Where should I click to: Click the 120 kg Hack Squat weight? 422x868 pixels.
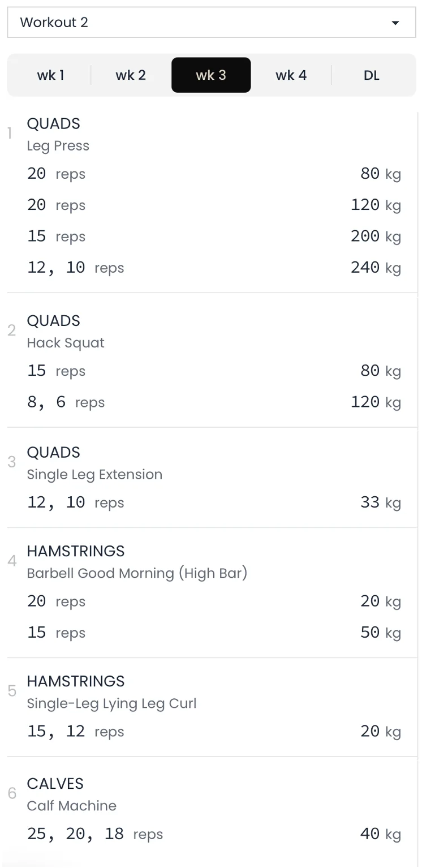[x=376, y=402]
